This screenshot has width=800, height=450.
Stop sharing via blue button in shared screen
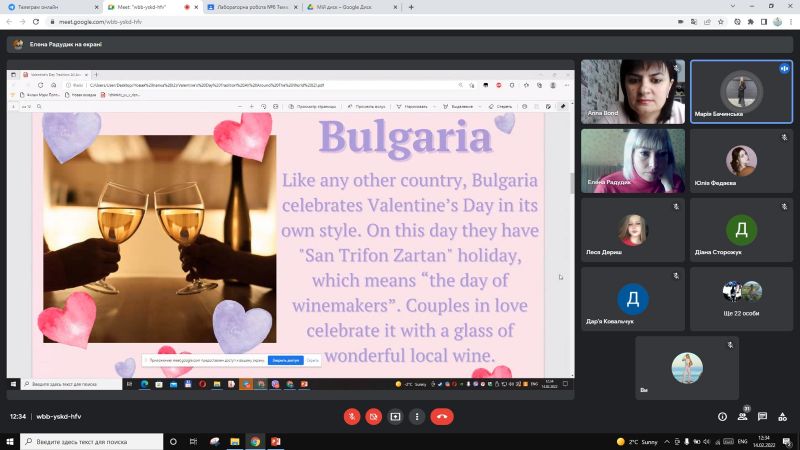285,360
